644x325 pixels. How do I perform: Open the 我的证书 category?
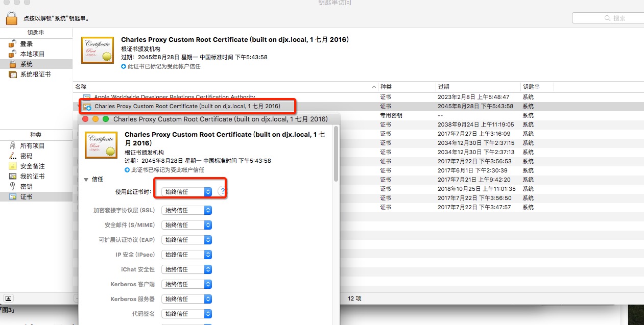click(32, 177)
